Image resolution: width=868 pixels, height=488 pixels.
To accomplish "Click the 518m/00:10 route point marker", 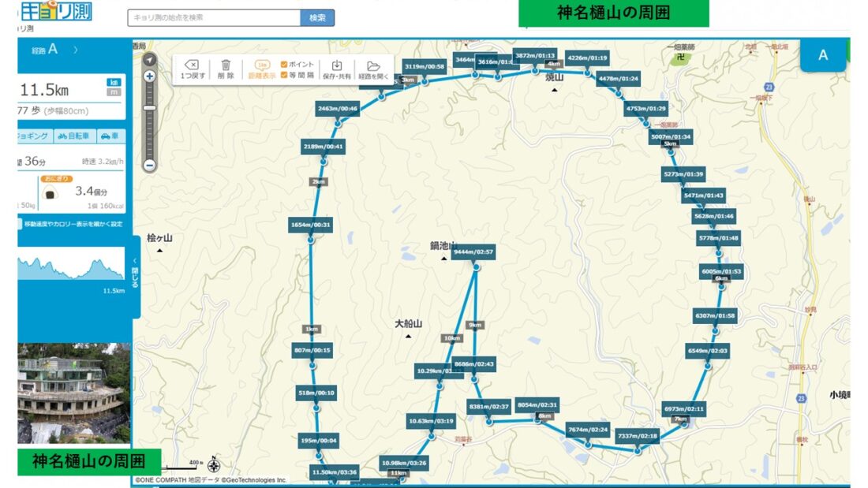I will point(316,393).
